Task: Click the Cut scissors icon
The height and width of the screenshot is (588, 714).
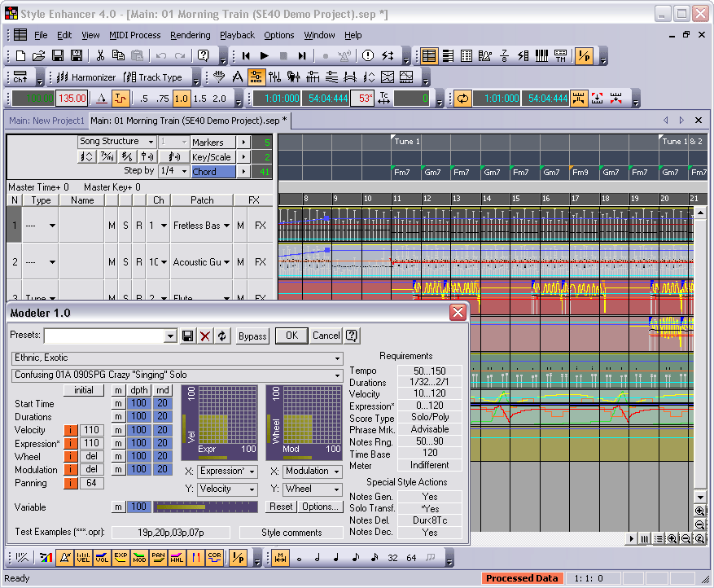Action: 100,56
